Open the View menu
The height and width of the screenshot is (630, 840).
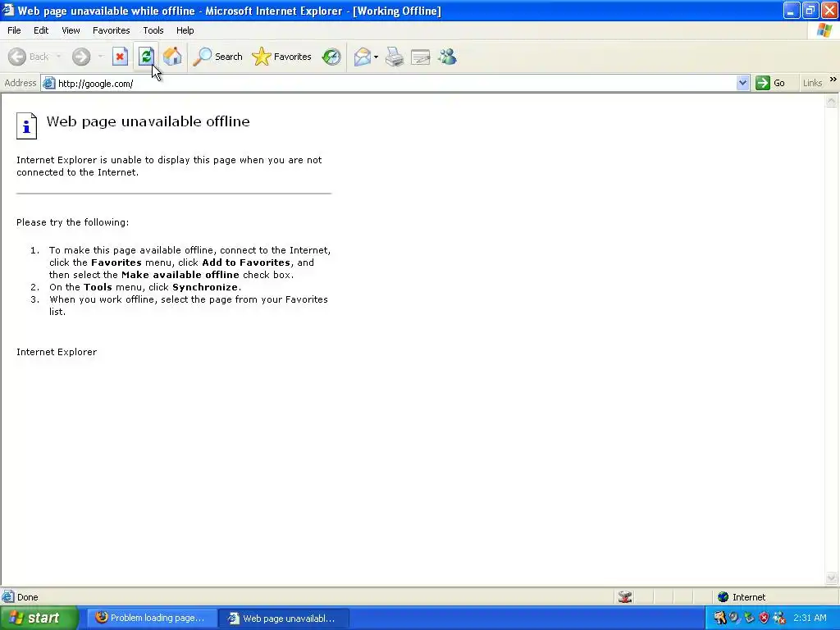tap(71, 30)
